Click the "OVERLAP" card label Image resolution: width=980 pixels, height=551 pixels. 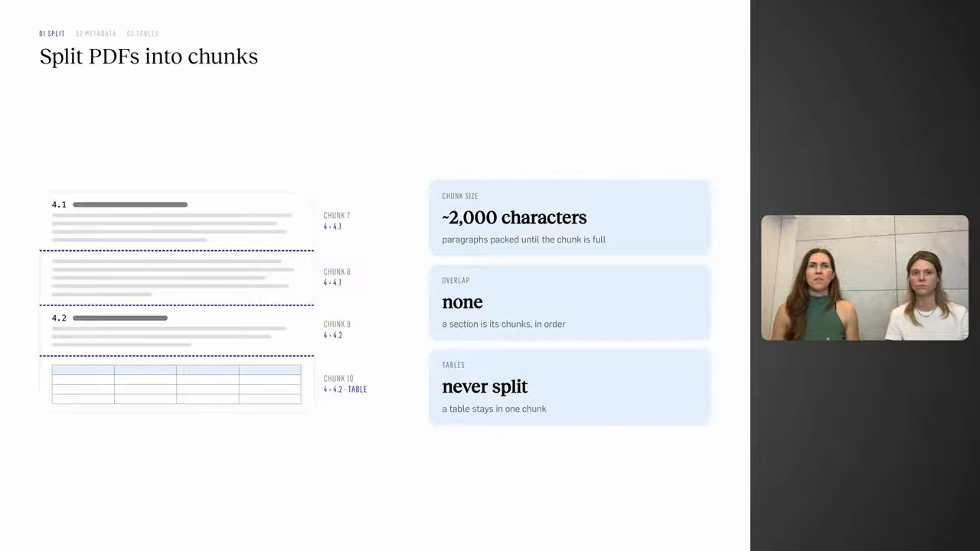pyautogui.click(x=456, y=281)
